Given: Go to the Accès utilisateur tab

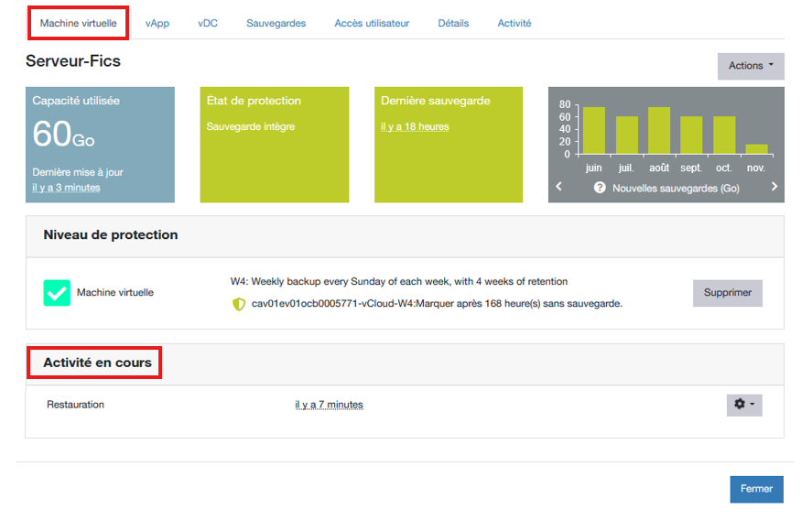Looking at the screenshot, I should pyautogui.click(x=372, y=24).
